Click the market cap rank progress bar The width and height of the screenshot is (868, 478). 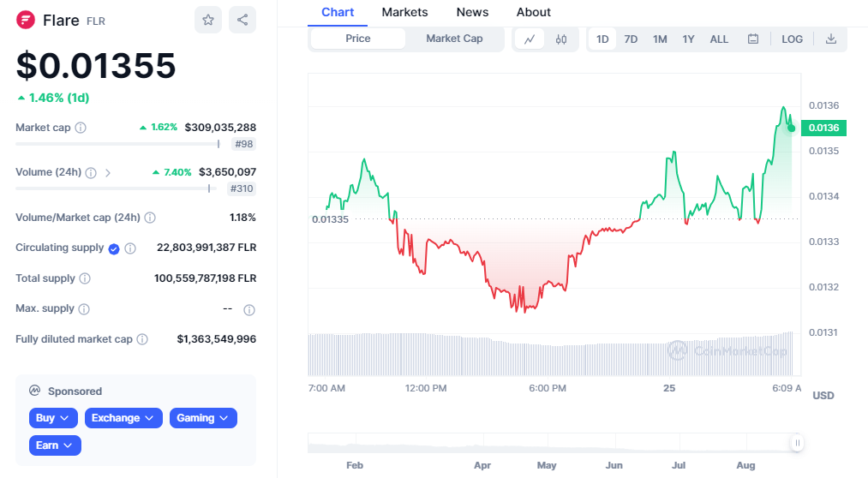point(118,144)
